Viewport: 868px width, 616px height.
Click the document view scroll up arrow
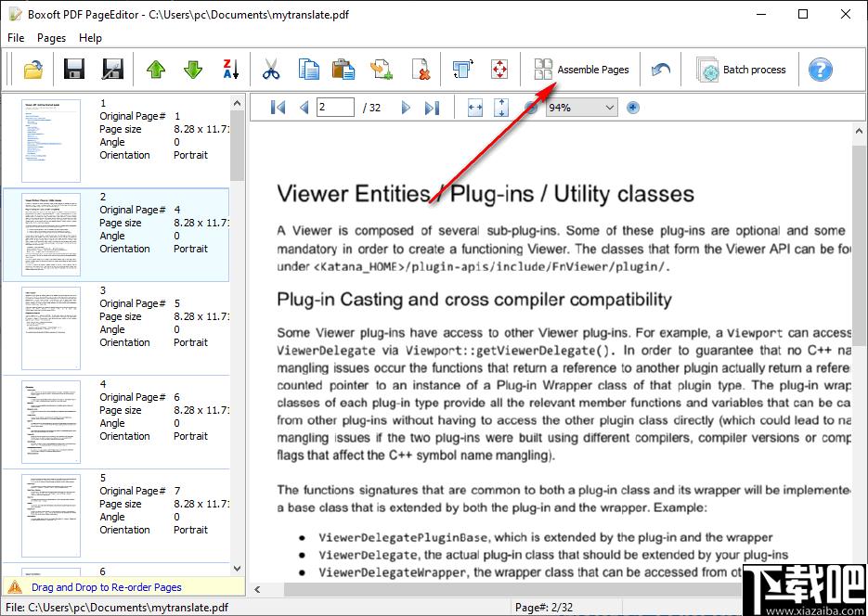click(x=859, y=131)
